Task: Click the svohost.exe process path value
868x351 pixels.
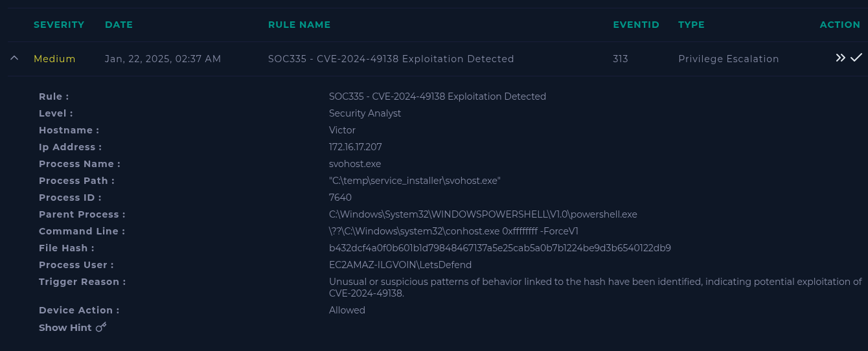Action: (x=415, y=181)
